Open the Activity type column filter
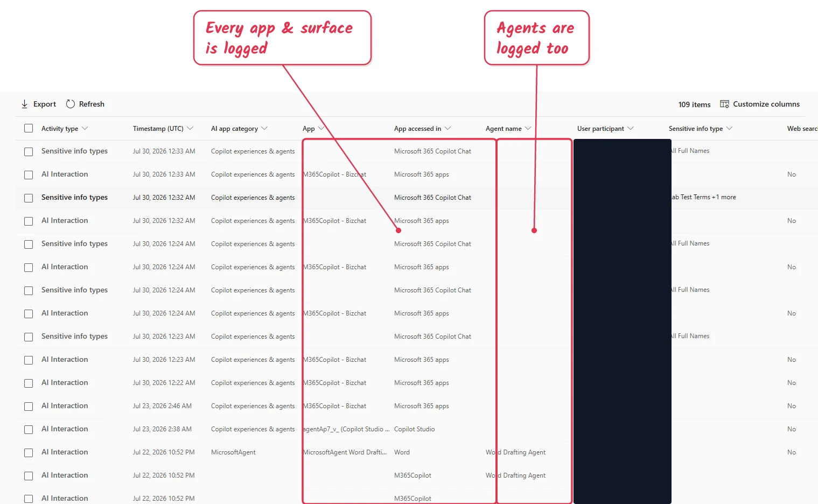Viewport: 818px width, 504px height. 85,128
